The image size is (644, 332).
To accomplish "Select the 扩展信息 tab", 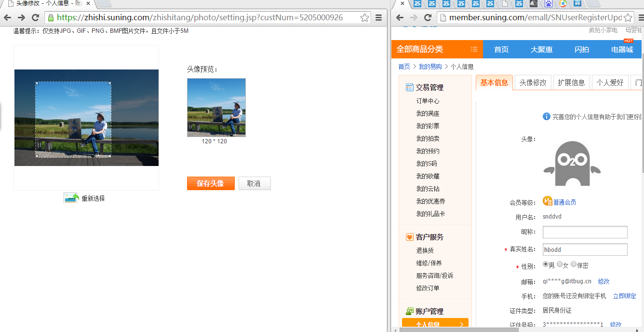I will [571, 83].
